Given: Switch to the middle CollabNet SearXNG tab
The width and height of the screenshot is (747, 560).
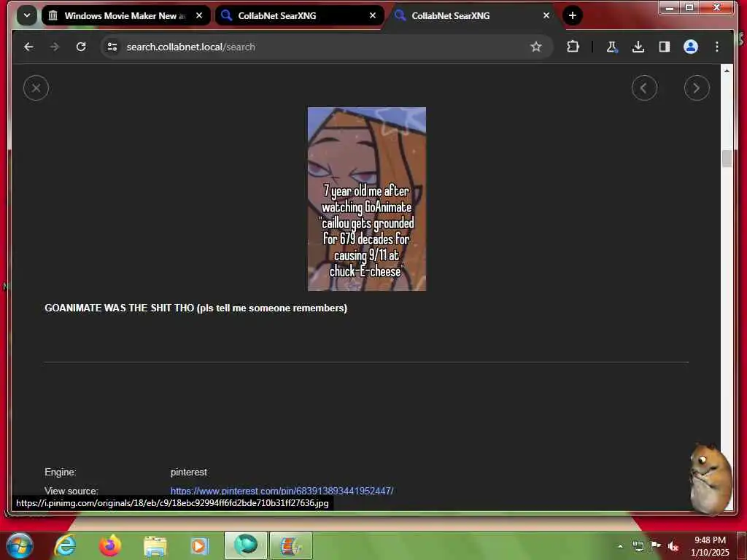Looking at the screenshot, I should (x=299, y=16).
